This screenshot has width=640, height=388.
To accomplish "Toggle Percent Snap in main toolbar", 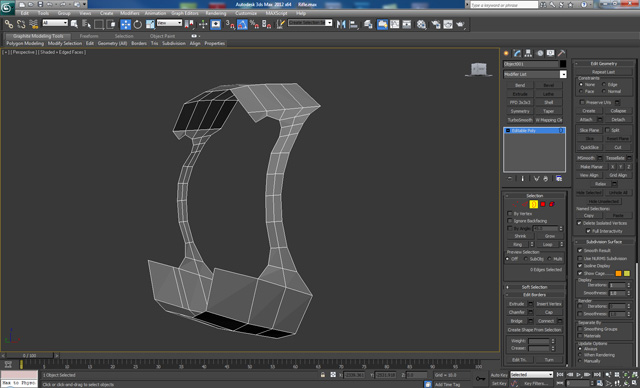I will click(254, 24).
